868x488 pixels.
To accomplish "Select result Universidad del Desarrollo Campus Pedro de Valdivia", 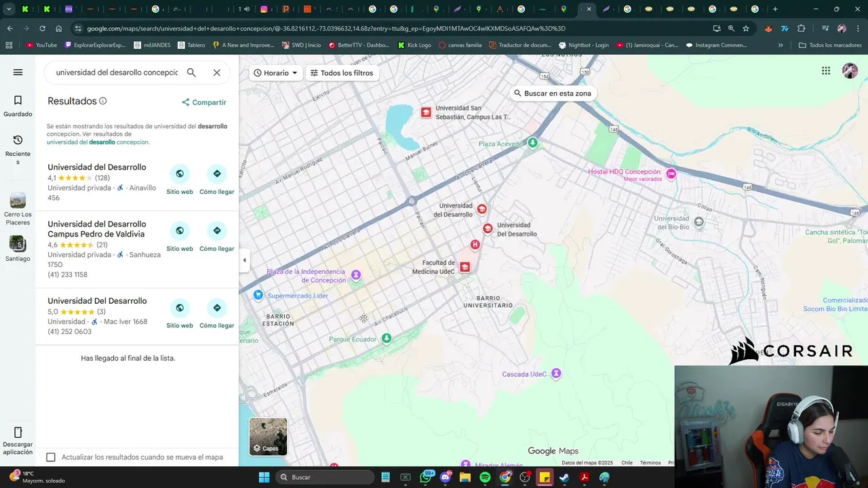I will tap(96, 229).
